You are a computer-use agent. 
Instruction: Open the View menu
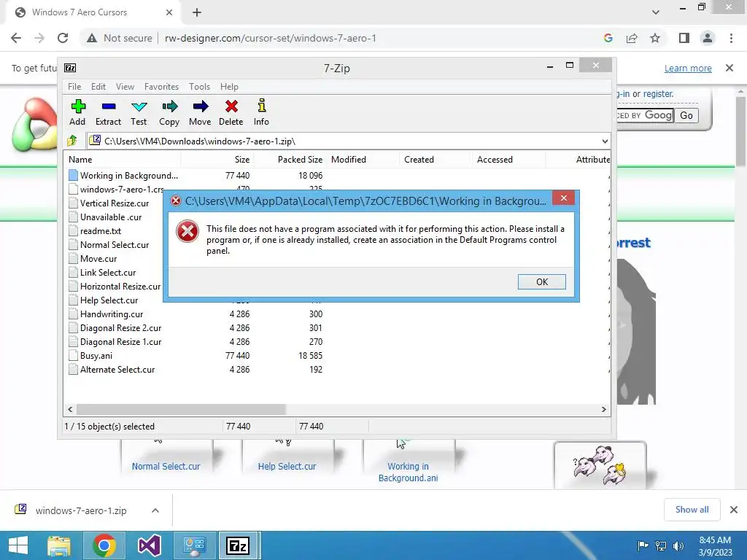(x=125, y=87)
